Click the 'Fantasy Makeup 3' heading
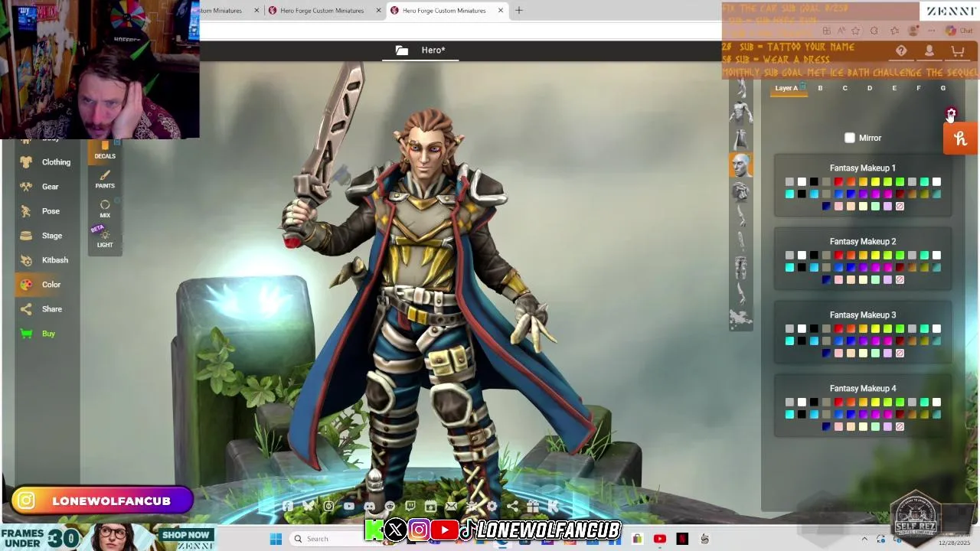 [863, 315]
